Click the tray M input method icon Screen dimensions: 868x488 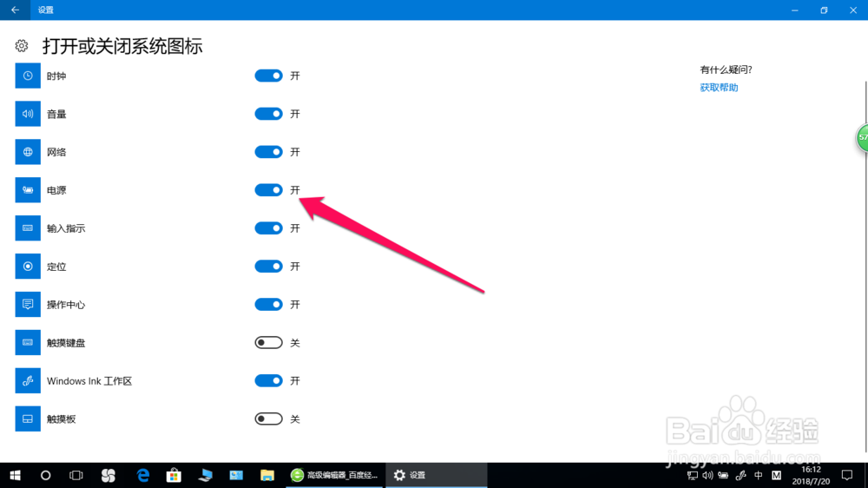click(x=776, y=475)
